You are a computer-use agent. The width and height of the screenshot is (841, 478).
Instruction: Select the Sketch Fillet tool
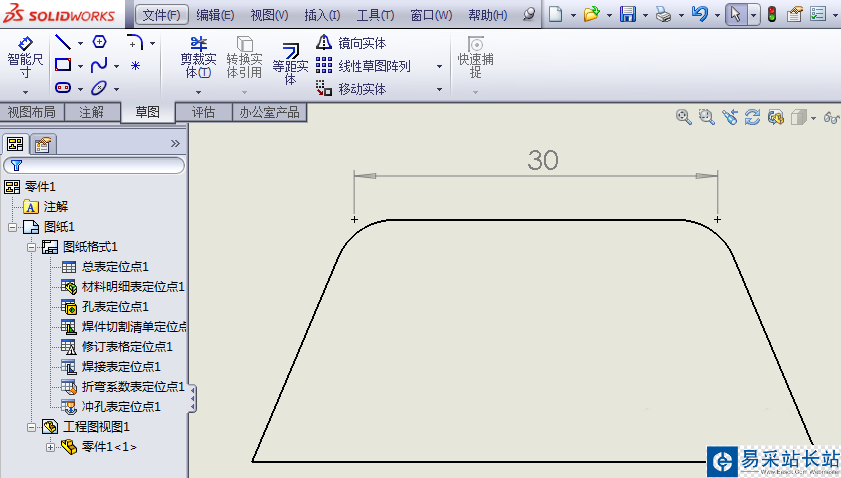[x=135, y=42]
